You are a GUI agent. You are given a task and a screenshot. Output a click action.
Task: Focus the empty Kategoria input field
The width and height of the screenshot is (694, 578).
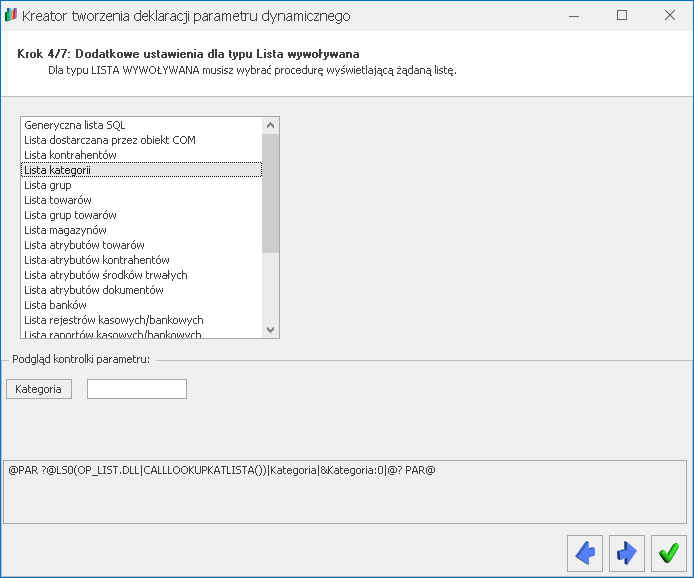[137, 389]
